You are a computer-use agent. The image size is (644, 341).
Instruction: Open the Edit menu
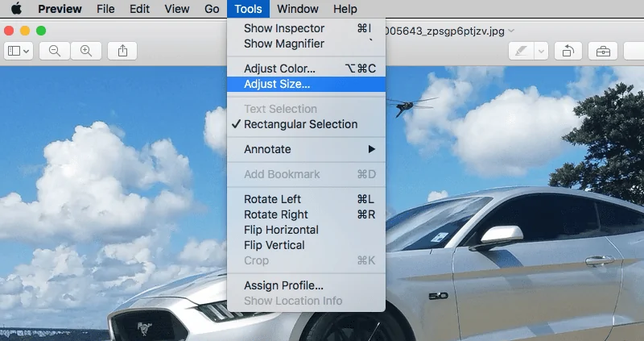(139, 9)
